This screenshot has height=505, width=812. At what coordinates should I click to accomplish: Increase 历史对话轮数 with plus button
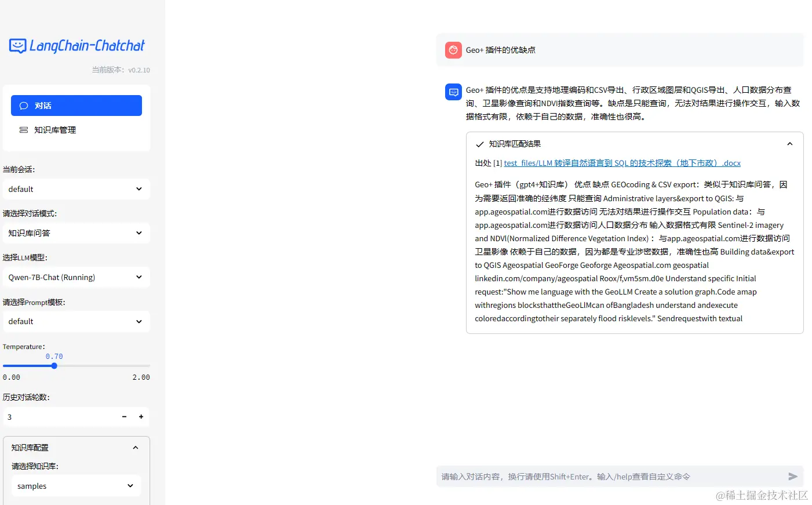[141, 417]
